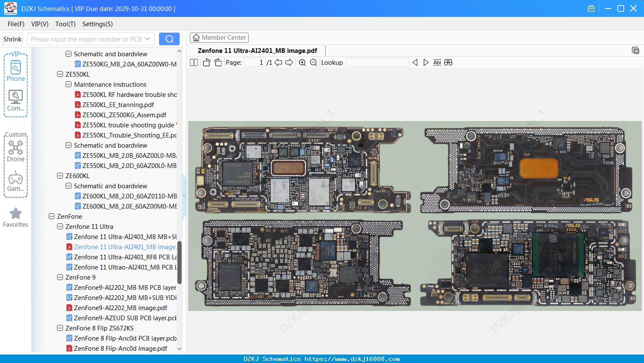Click the yellow toolbox icon in title bar
The width and height of the screenshot is (644, 363).
(x=591, y=8)
